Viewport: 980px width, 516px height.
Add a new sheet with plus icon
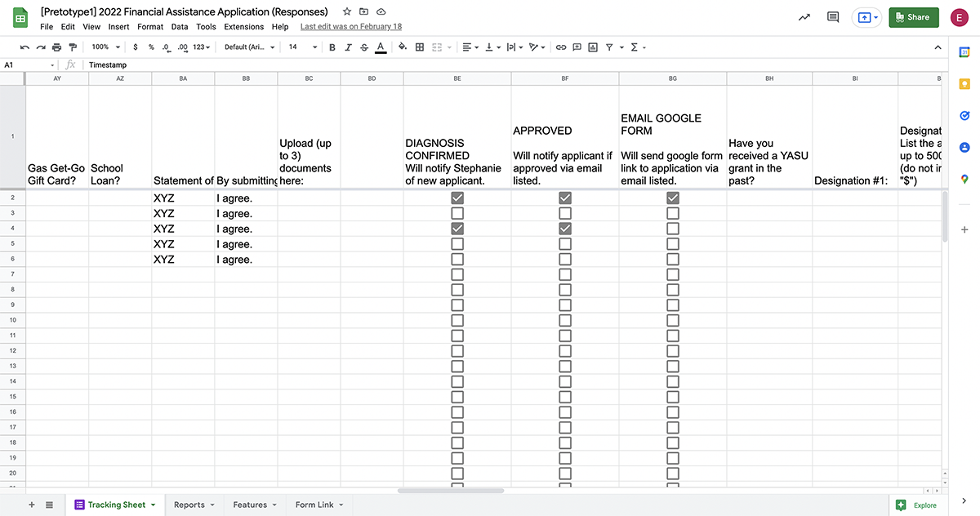[x=32, y=505]
